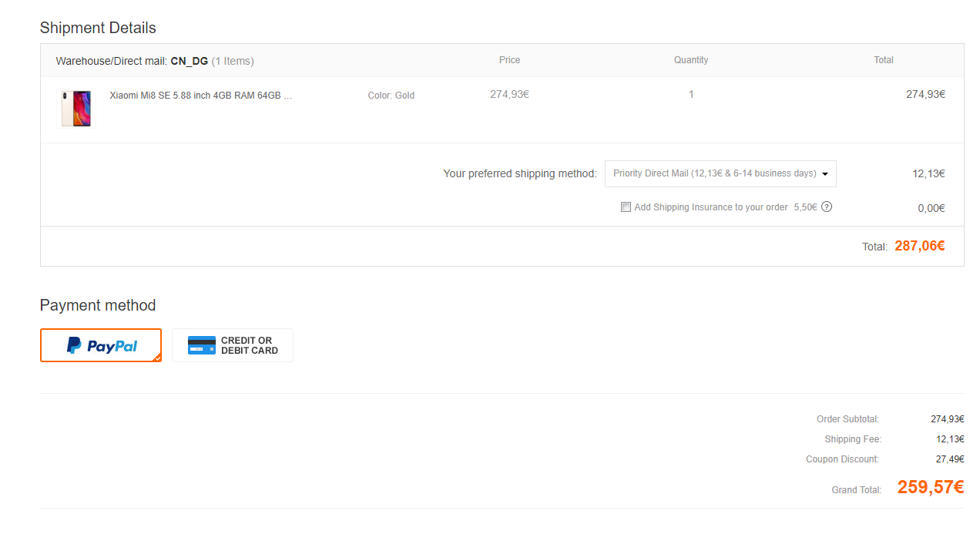The image size is (980, 541).
Task: Click the Order Subtotal label
Action: (847, 419)
